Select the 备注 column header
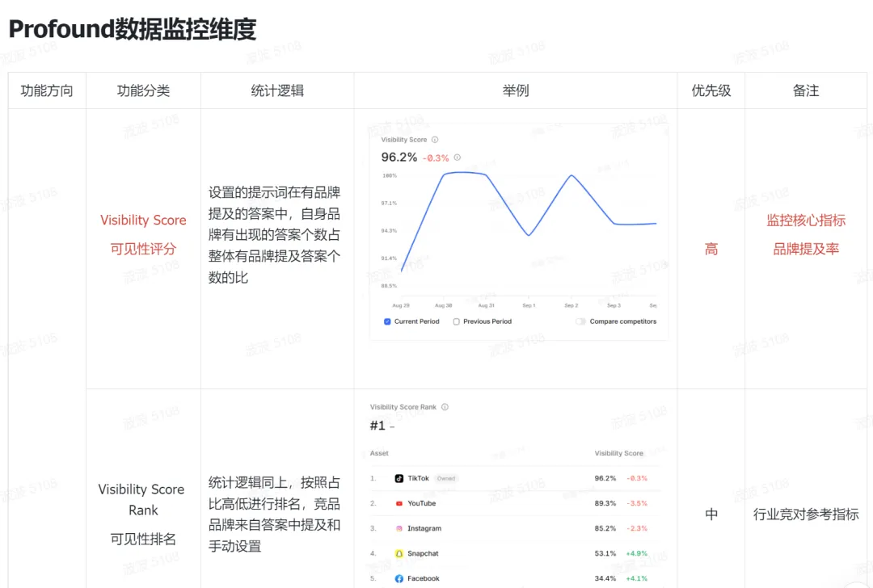The image size is (873, 588). pos(806,90)
